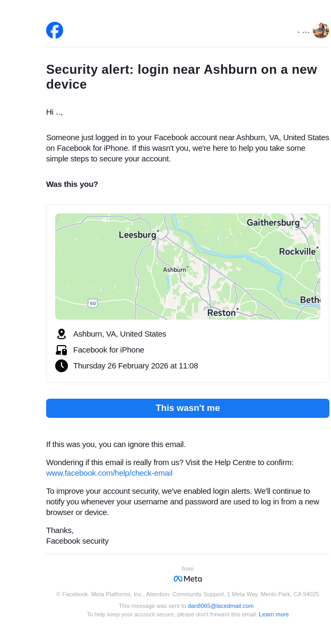
Task: Click Rockville on the map
Action: tap(297, 252)
